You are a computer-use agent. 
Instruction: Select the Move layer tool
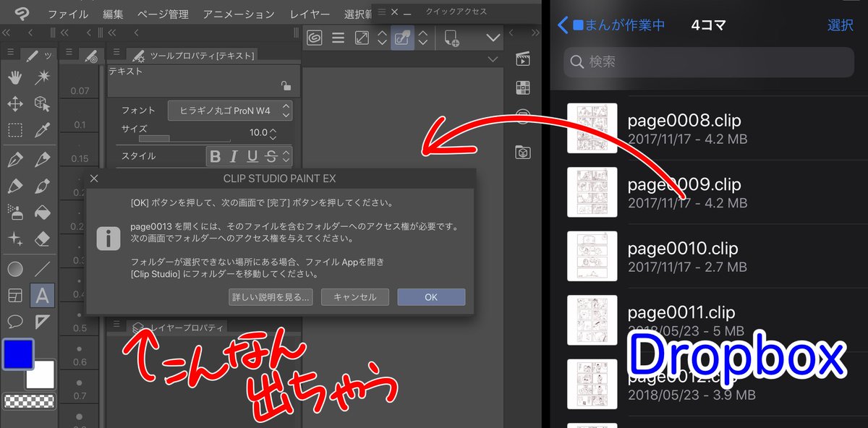coord(14,104)
